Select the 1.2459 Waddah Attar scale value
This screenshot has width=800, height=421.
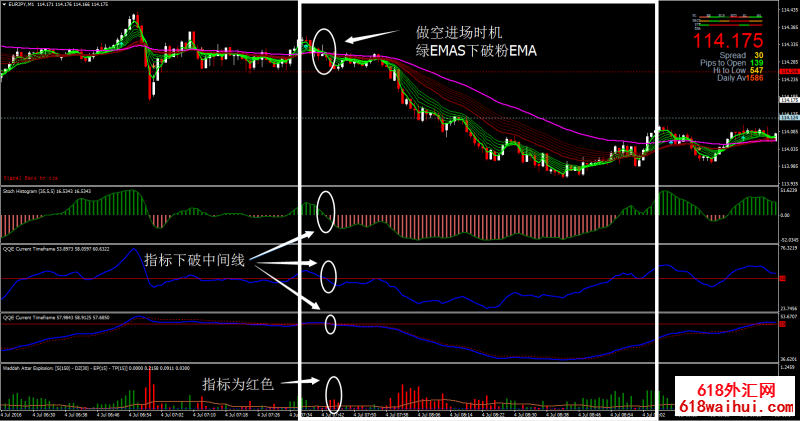pyautogui.click(x=789, y=367)
